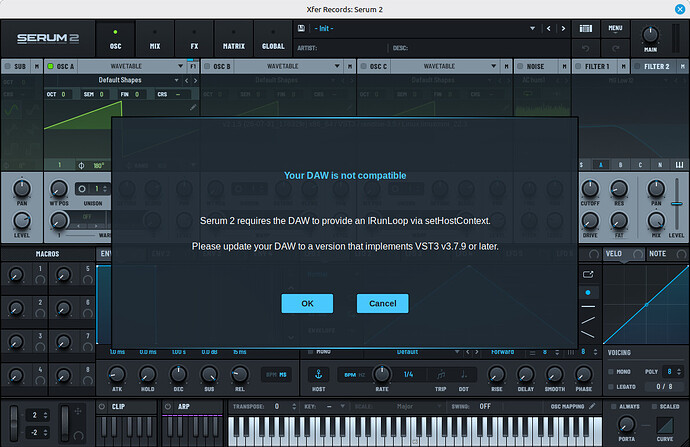Screen dimensions: 690x447
Task: Open OSC B WAVETABLE type dropdown
Action: tap(288, 66)
